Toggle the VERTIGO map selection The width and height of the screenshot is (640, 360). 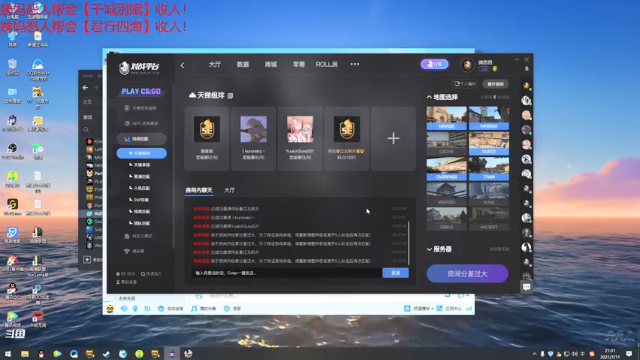pyautogui.click(x=447, y=194)
